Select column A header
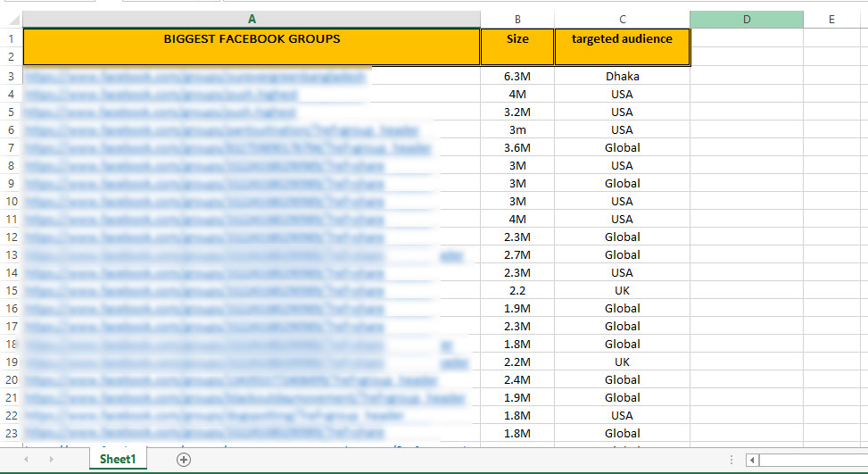 point(252,19)
